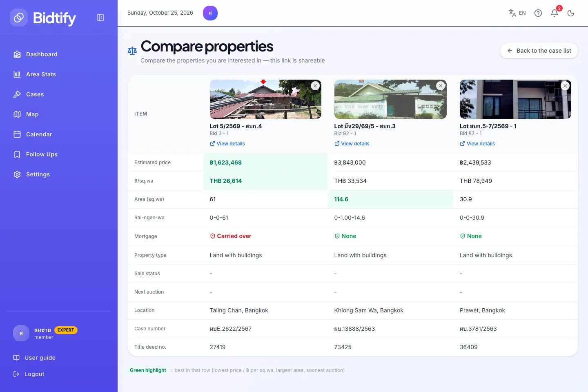Toggle dark mode moon icon
588x392 pixels.
[571, 13]
